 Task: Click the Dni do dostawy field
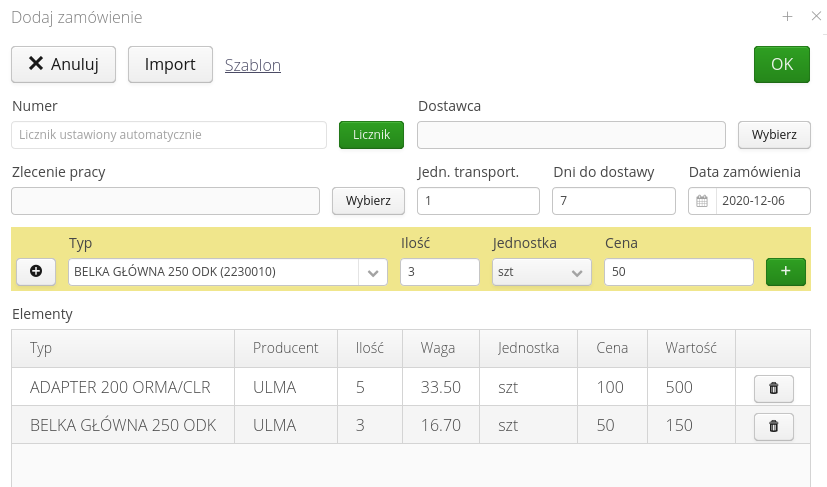coord(613,201)
